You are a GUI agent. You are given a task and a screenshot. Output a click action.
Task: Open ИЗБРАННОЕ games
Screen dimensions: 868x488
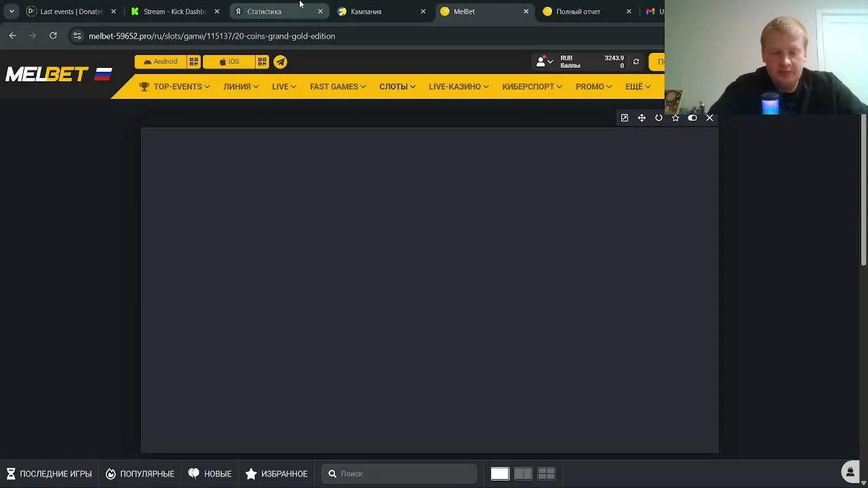[x=277, y=474]
